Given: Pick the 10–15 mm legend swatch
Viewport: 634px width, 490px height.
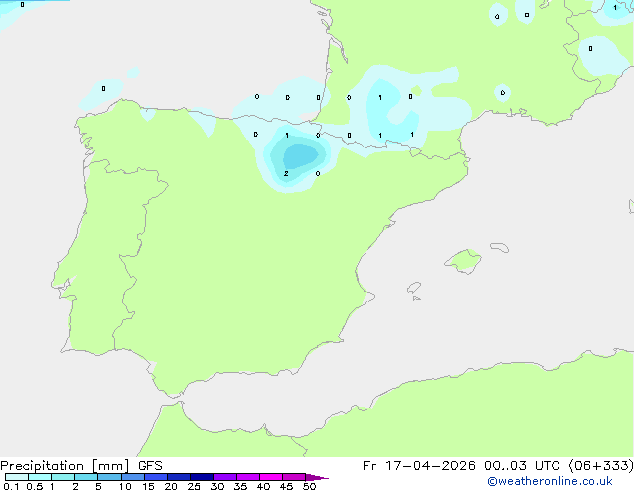Looking at the screenshot, I should 133,477.
